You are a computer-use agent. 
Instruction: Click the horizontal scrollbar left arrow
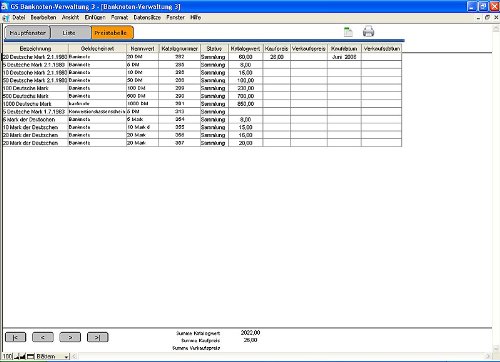(74, 356)
